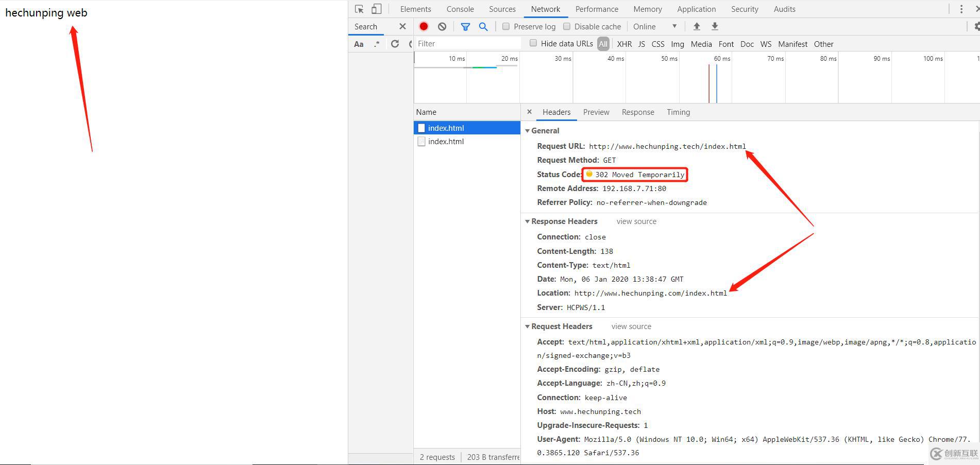The width and height of the screenshot is (980, 465).
Task: Filter requests by Font
Action: (x=726, y=44)
